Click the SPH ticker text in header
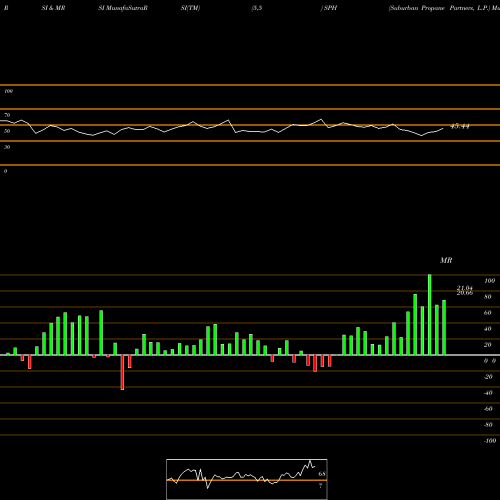Viewport: 500px width, 500px height. point(330,8)
